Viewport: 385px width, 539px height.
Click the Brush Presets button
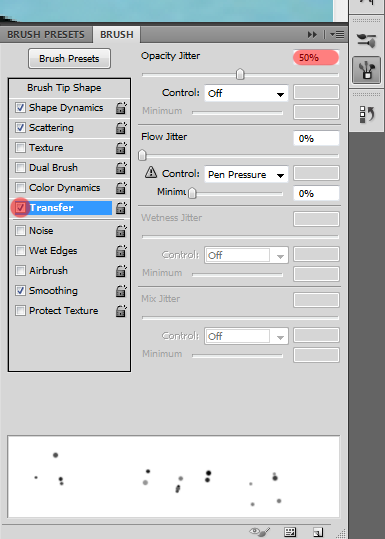coord(69,58)
